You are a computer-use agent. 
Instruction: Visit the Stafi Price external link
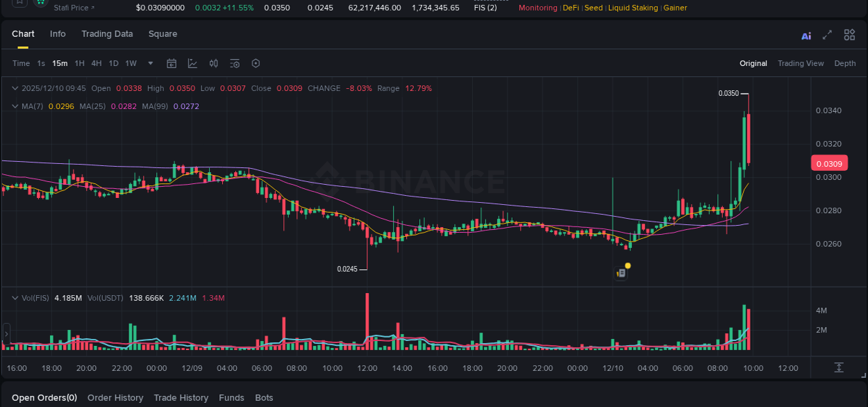74,8
